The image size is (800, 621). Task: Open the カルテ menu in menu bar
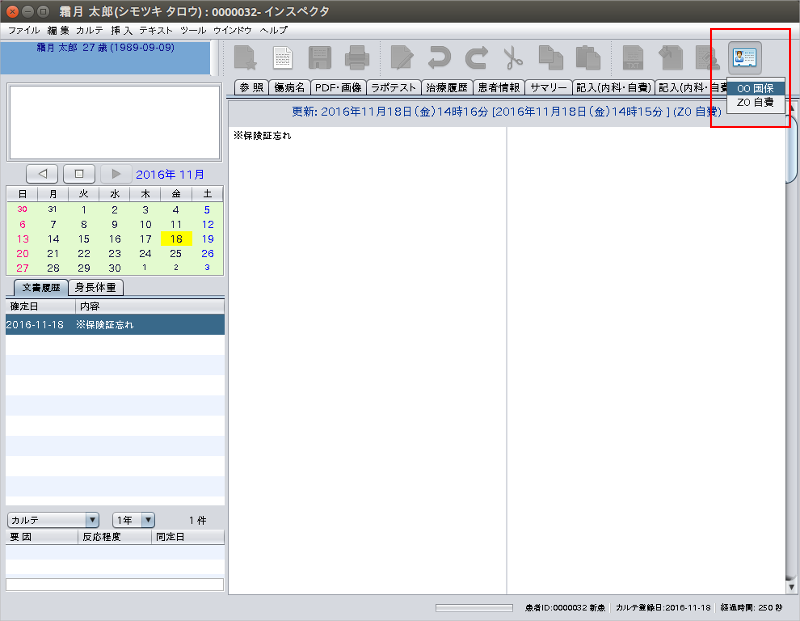click(89, 31)
